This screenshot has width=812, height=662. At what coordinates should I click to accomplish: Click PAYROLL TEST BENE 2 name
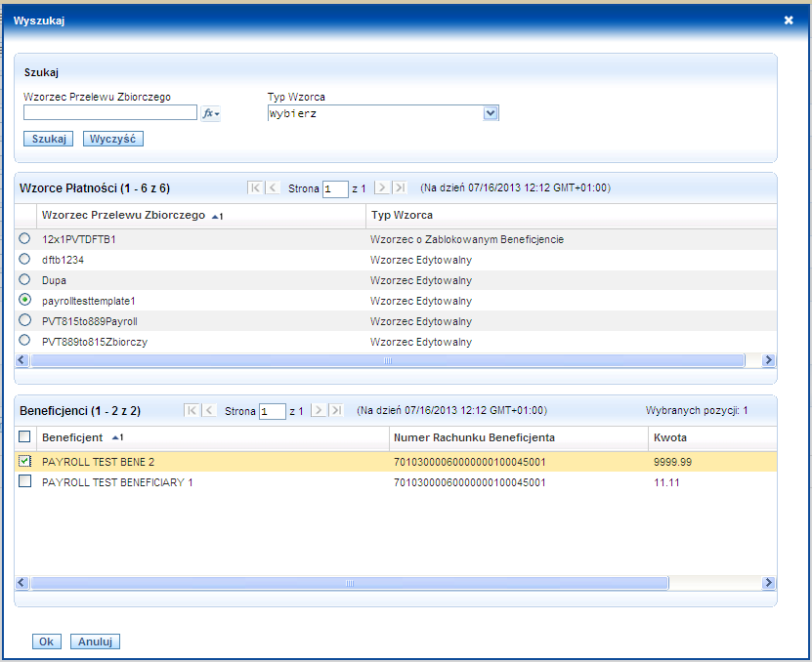[98, 462]
